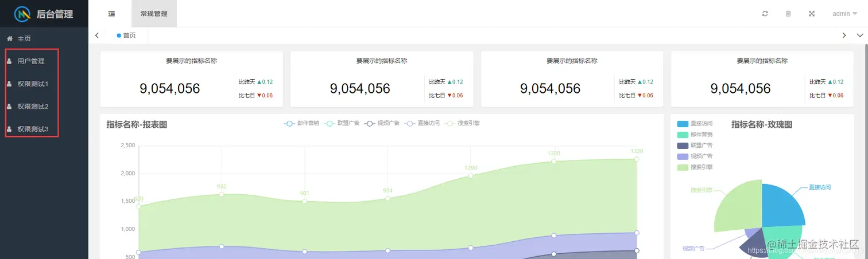Click the refresh icon in header
The height and width of the screenshot is (259, 868).
pos(765,14)
